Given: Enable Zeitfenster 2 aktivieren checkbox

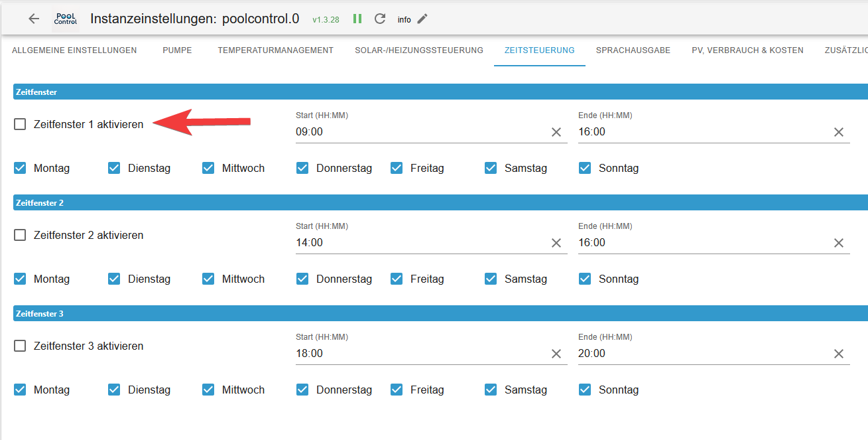Looking at the screenshot, I should 20,235.
